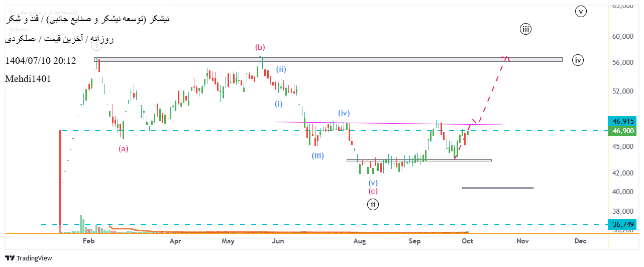Click the pink (c) wave label

pyautogui.click(x=373, y=191)
